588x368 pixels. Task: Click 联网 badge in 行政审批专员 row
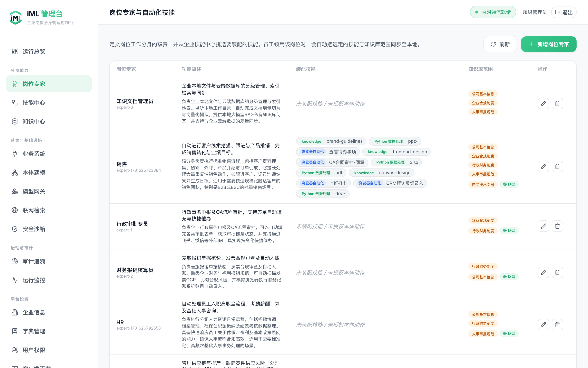pos(509,231)
